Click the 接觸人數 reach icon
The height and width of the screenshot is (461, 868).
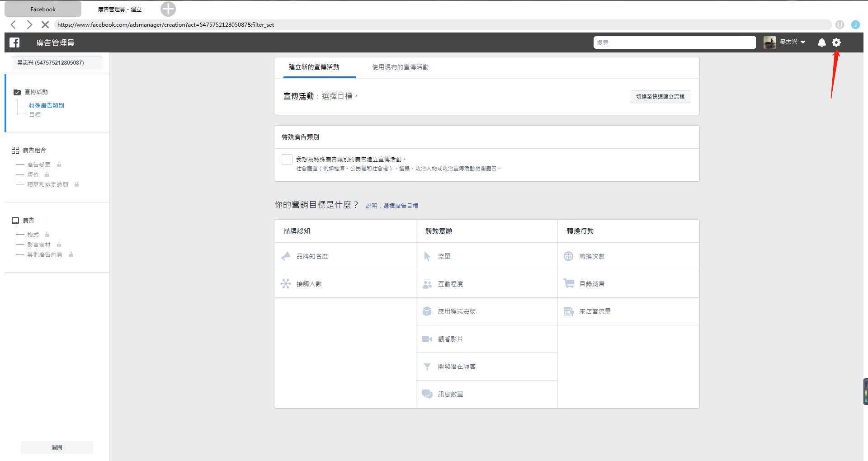(x=286, y=284)
